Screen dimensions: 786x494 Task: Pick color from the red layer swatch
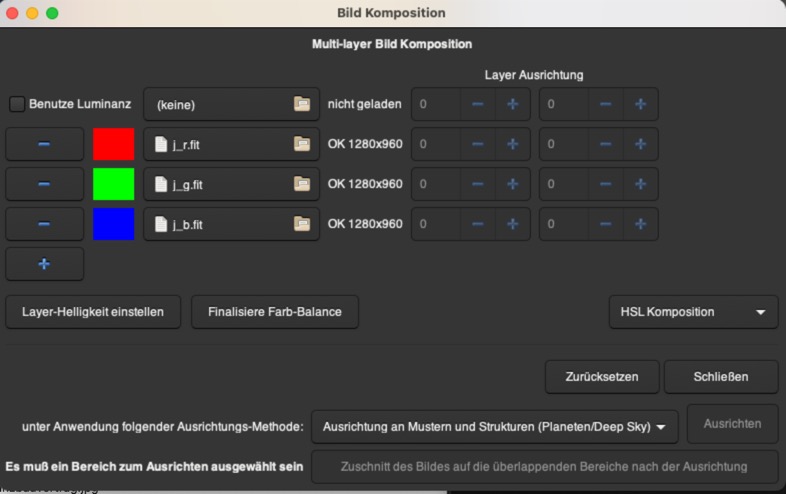point(113,144)
